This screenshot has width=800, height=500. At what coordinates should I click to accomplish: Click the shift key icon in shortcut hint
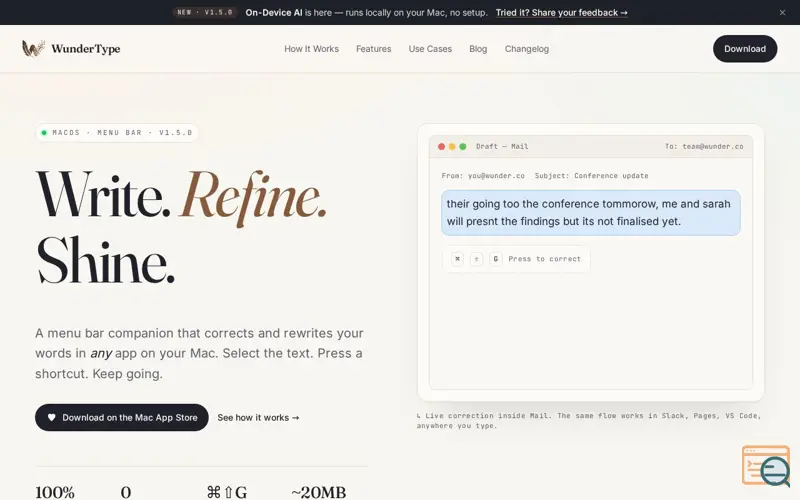tap(476, 259)
